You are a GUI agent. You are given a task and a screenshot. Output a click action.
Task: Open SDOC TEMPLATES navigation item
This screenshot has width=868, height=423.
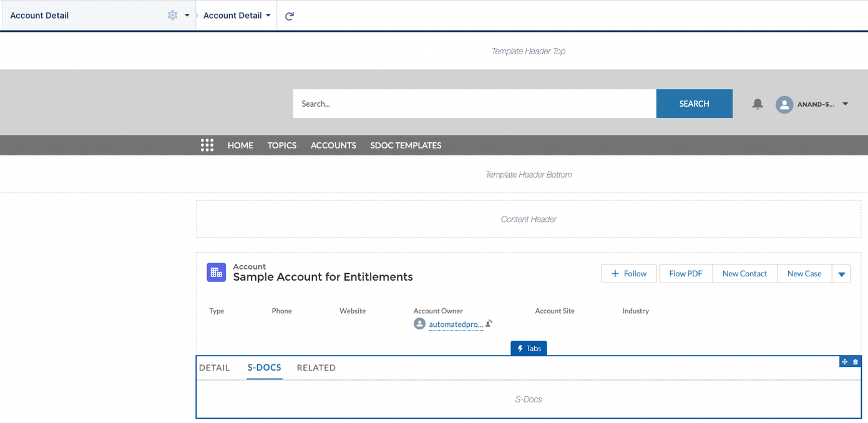pyautogui.click(x=406, y=145)
